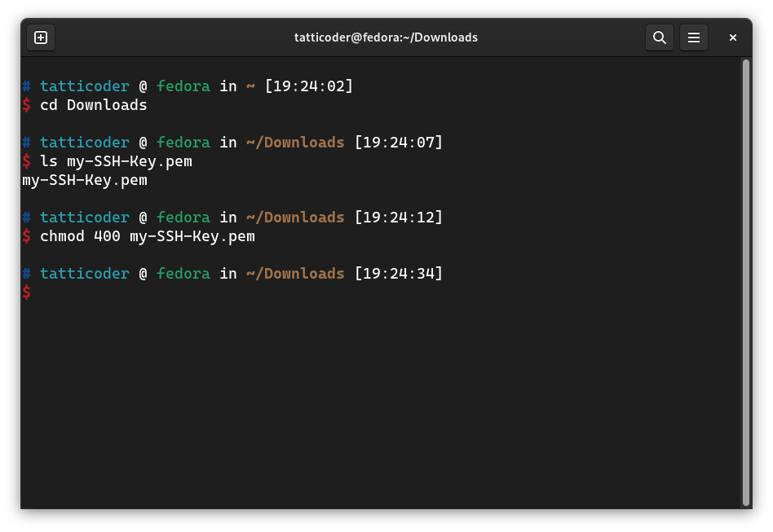This screenshot has height=532, width=773.
Task: Click green 'fedora' hostname in last prompt
Action: click(x=183, y=274)
